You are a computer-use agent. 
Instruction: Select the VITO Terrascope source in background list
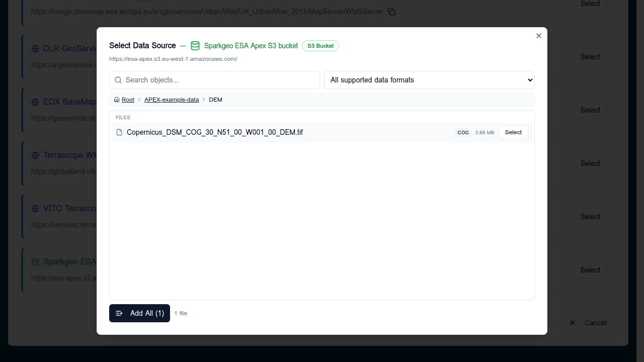click(590, 217)
